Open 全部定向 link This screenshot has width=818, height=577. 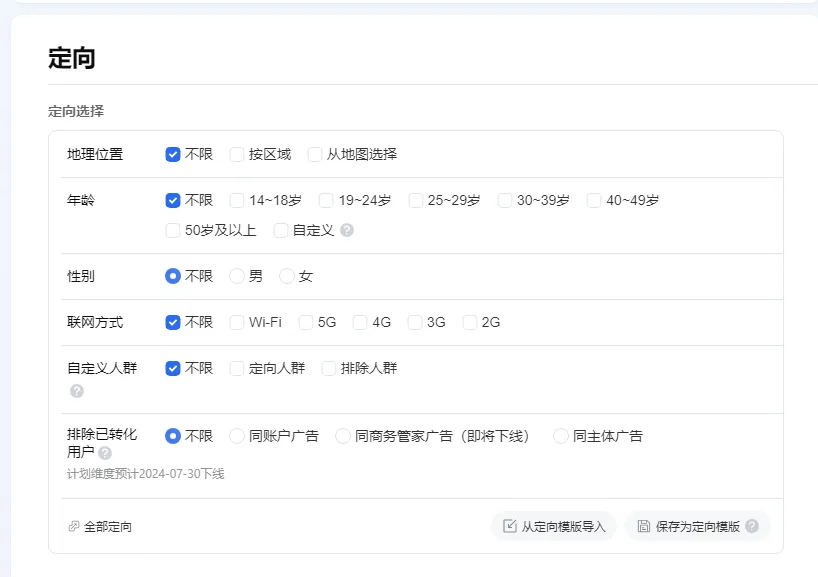[x=105, y=525]
